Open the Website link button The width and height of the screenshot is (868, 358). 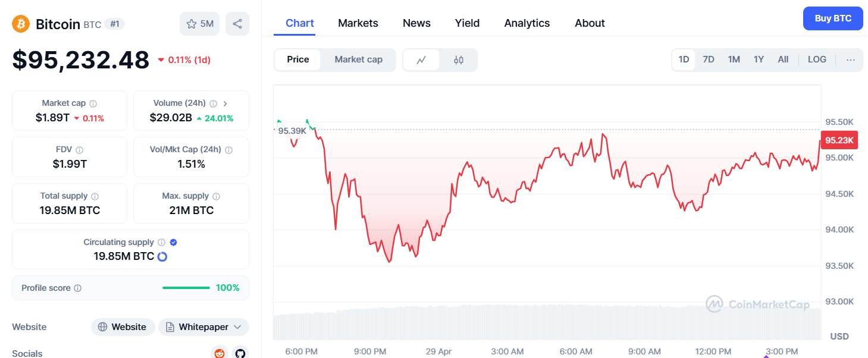tap(123, 327)
